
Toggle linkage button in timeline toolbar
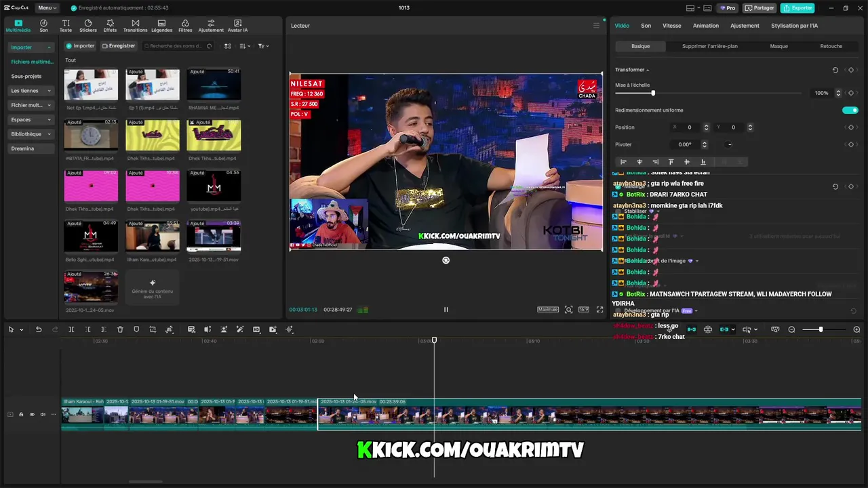point(724,329)
